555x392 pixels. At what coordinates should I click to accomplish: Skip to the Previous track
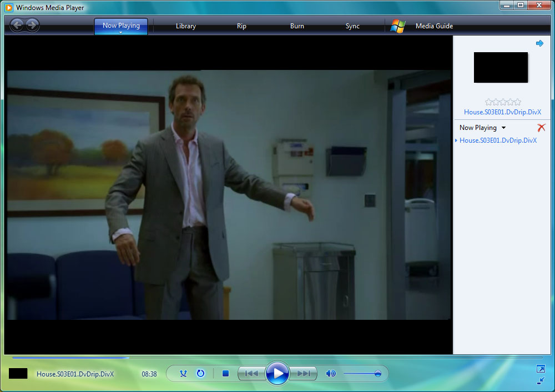click(251, 373)
